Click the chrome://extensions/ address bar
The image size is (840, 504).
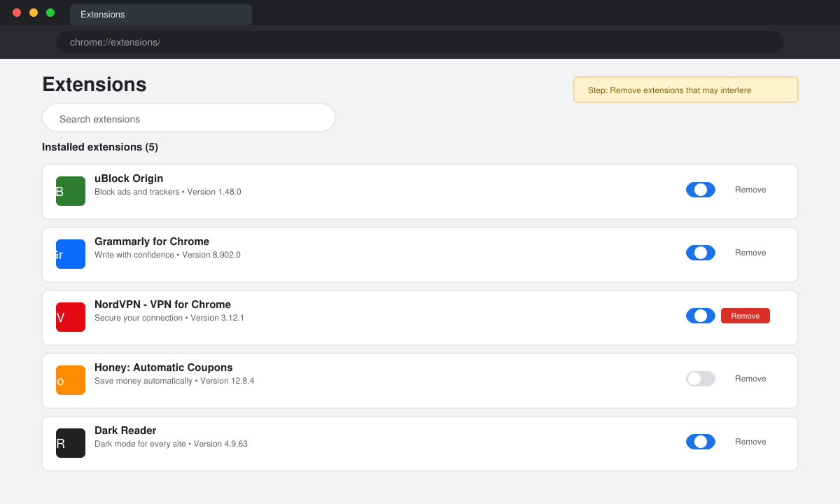(x=420, y=42)
